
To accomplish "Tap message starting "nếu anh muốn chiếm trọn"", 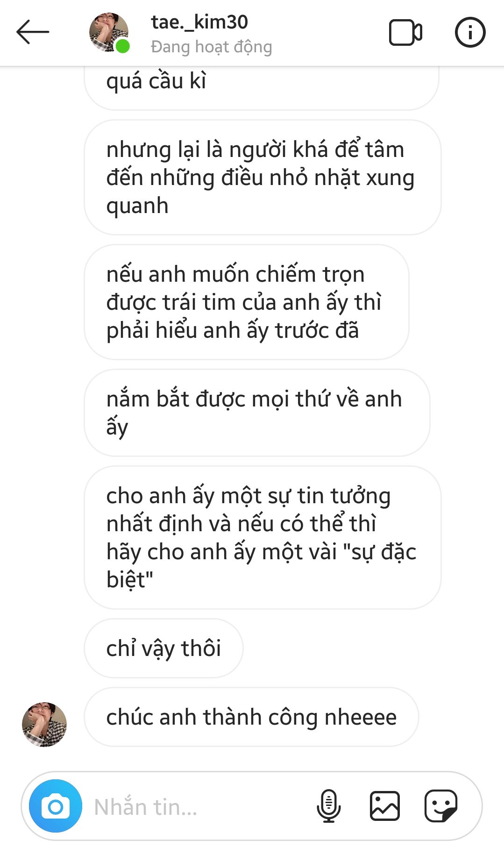I will [247, 302].
